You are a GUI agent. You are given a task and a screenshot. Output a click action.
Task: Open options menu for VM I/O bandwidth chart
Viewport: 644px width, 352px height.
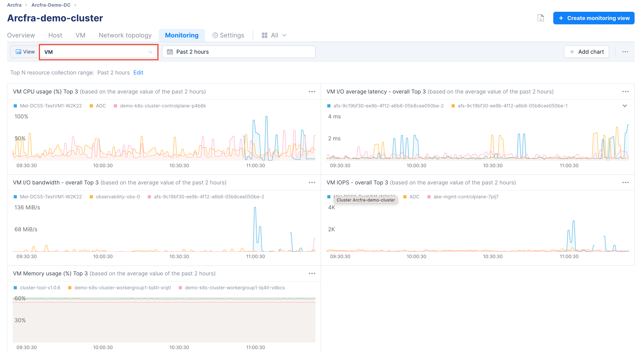(x=312, y=182)
